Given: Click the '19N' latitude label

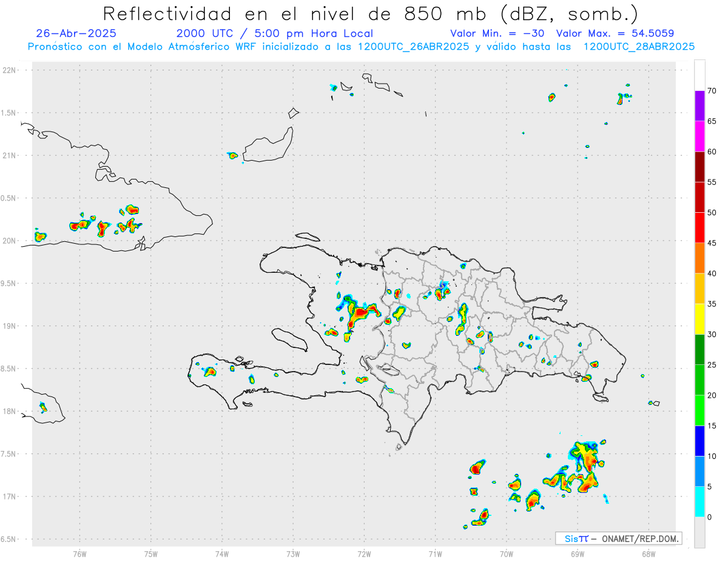Looking at the screenshot, I should click(x=10, y=326).
